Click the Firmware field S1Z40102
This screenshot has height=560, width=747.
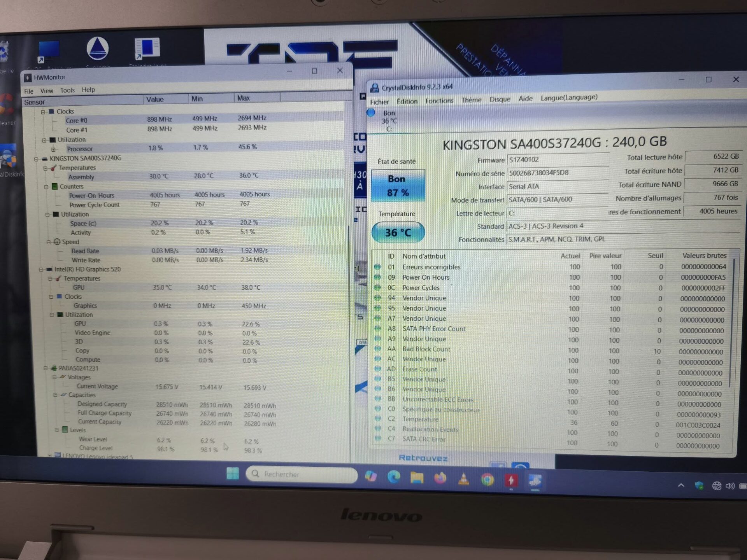557,159
